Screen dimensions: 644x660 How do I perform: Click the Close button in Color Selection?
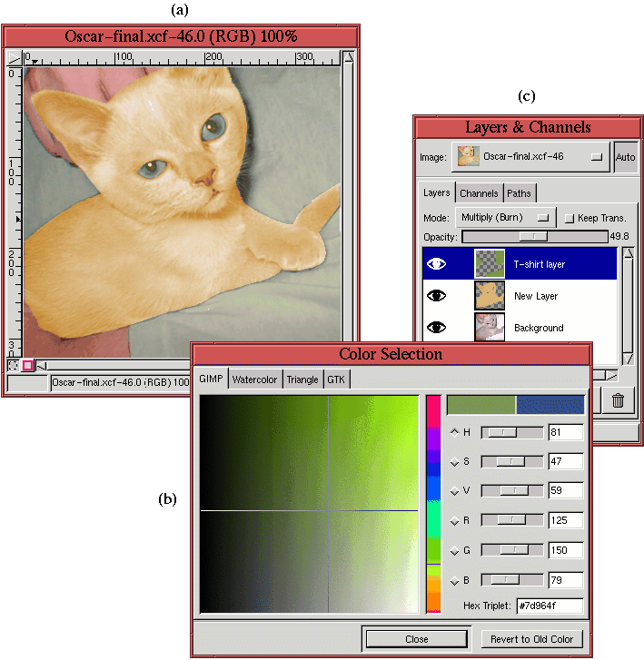(x=416, y=639)
